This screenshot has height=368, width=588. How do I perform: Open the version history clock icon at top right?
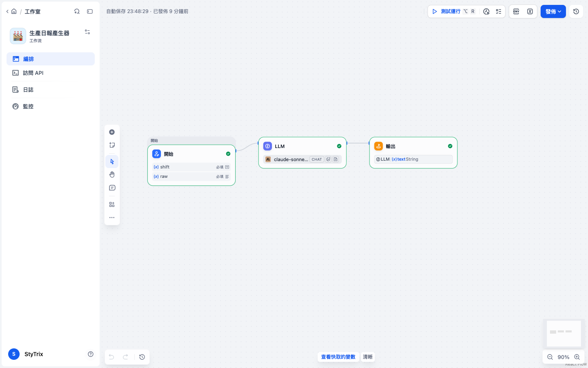[x=576, y=11]
